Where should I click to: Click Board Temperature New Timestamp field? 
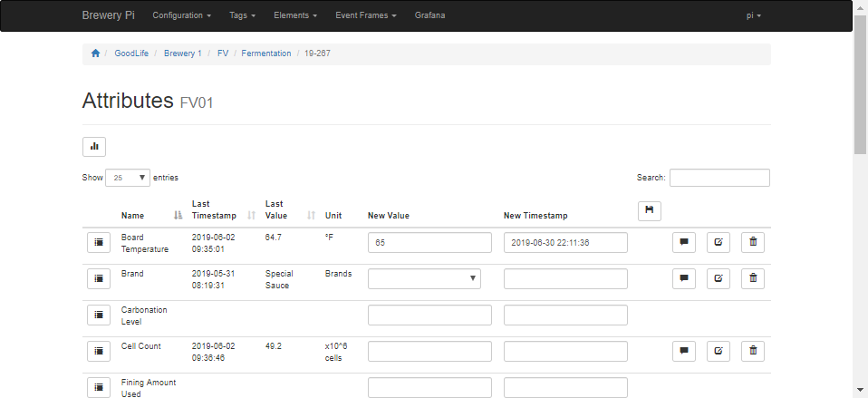pyautogui.click(x=565, y=242)
